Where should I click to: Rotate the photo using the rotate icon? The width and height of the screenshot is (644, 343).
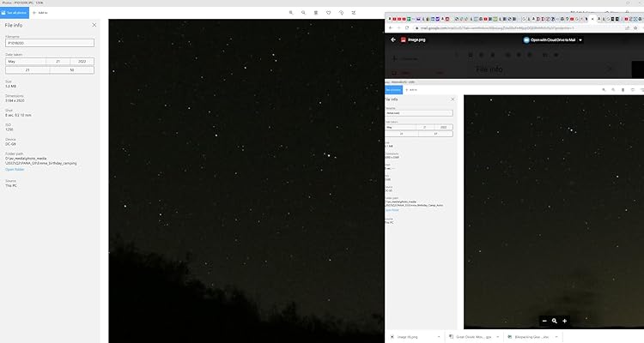[x=341, y=13]
